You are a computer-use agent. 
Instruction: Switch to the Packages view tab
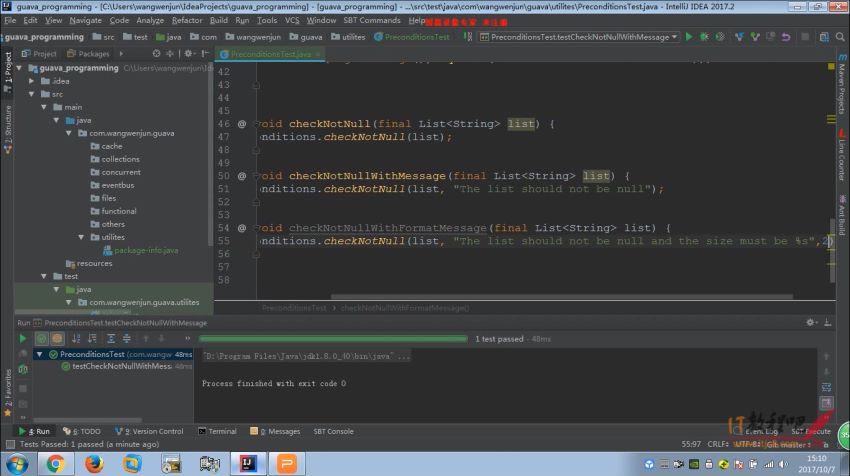pos(88,54)
